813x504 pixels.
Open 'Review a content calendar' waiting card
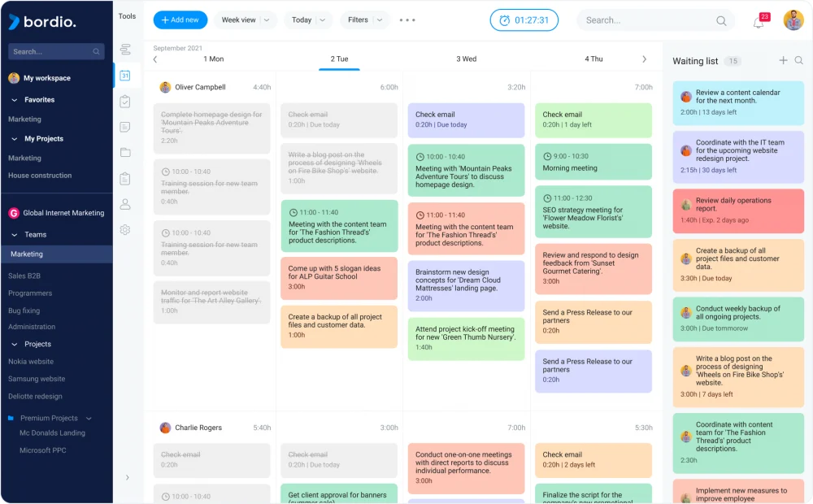click(738, 103)
